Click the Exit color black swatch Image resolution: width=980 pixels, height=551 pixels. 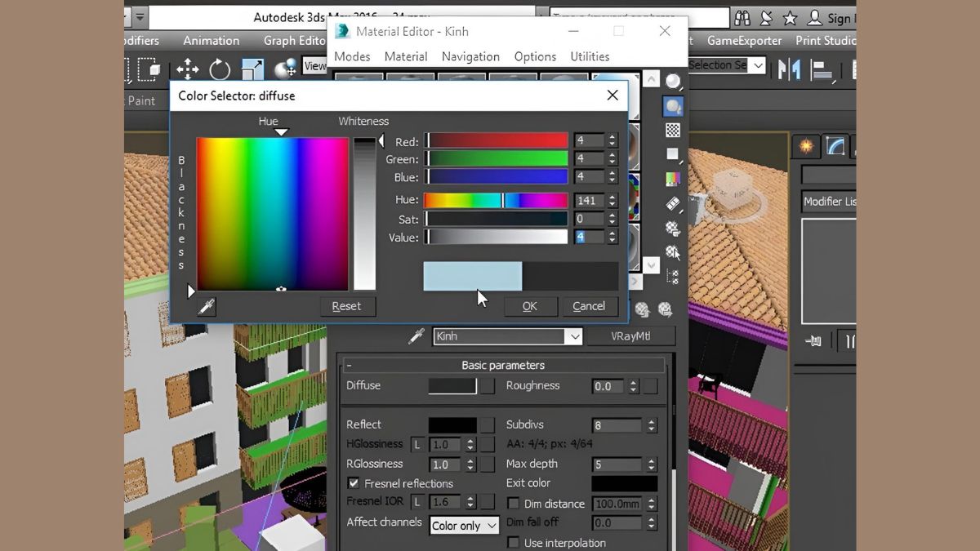[x=624, y=483]
